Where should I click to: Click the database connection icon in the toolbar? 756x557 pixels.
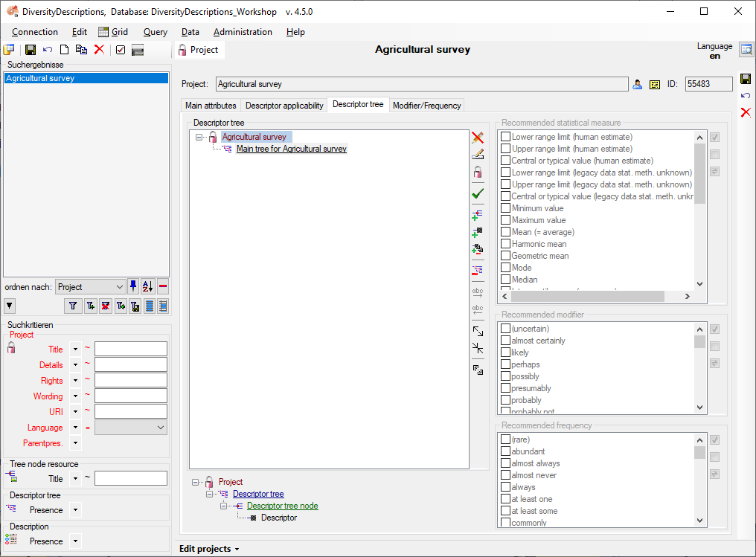coord(9,50)
